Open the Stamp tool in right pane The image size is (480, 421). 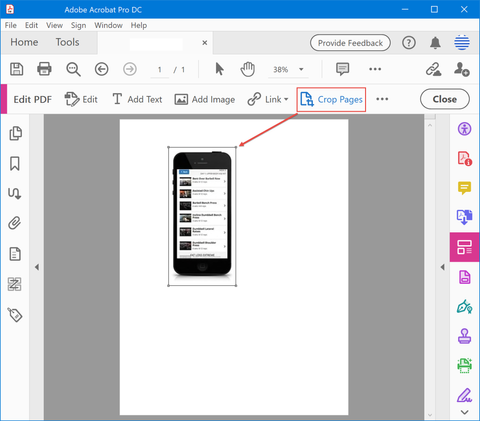[x=464, y=336]
